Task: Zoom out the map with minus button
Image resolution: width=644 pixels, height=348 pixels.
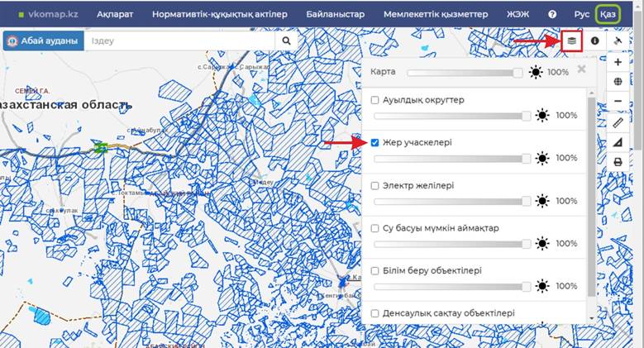Action: pyautogui.click(x=618, y=102)
